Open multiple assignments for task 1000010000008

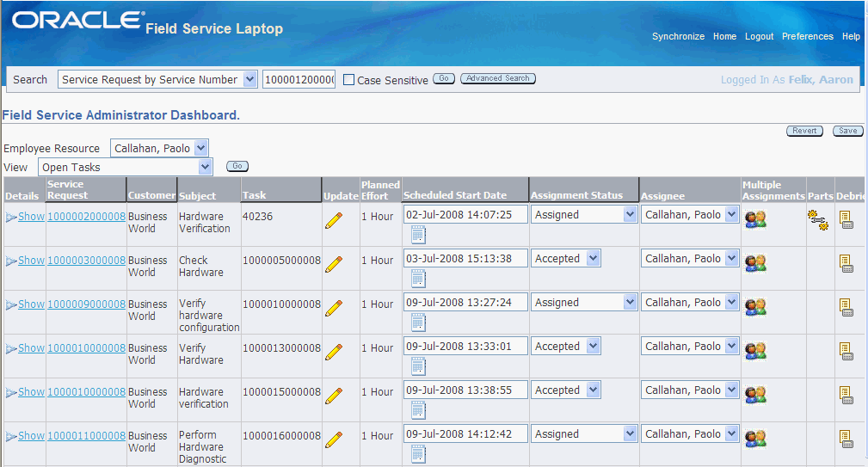tap(755, 306)
